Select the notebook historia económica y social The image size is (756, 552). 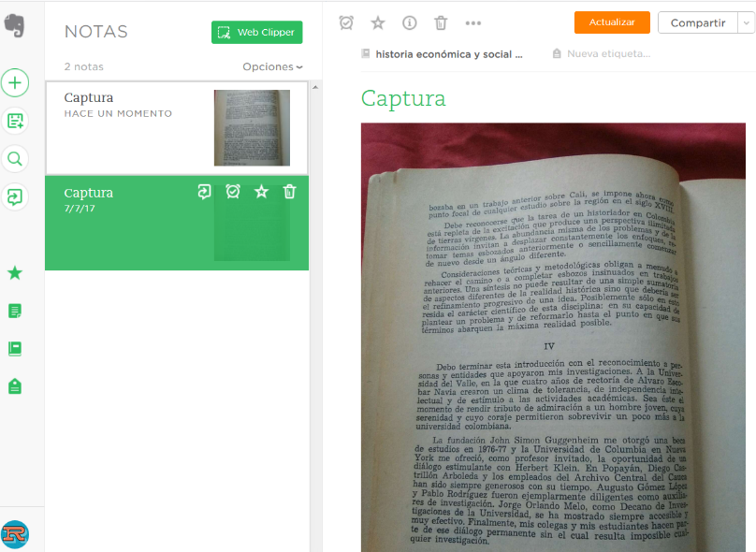point(443,54)
